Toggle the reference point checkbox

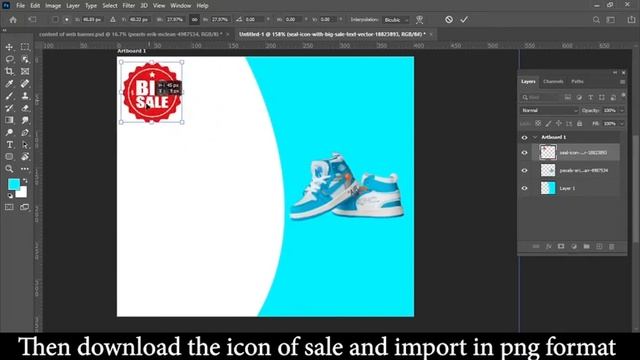tap(55, 20)
